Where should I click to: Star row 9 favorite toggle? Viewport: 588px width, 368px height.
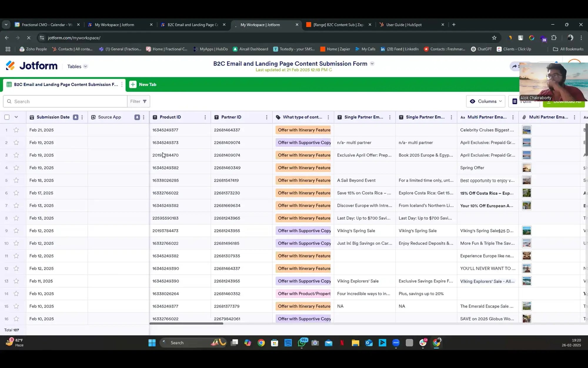coord(16,231)
